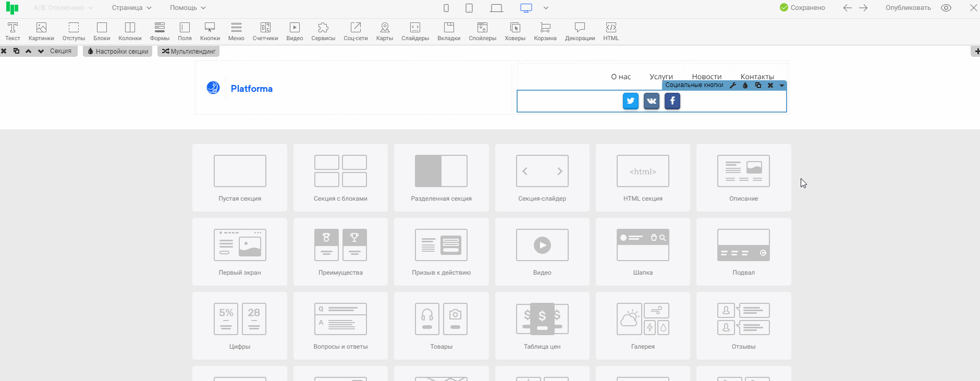
Task: Click the VK social button
Action: [x=652, y=101]
